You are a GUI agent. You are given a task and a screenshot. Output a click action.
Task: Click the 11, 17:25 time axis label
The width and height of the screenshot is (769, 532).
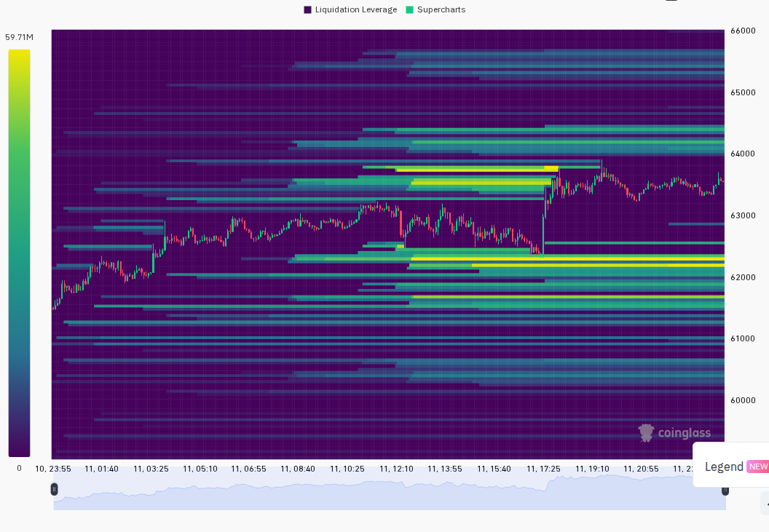tap(543, 469)
